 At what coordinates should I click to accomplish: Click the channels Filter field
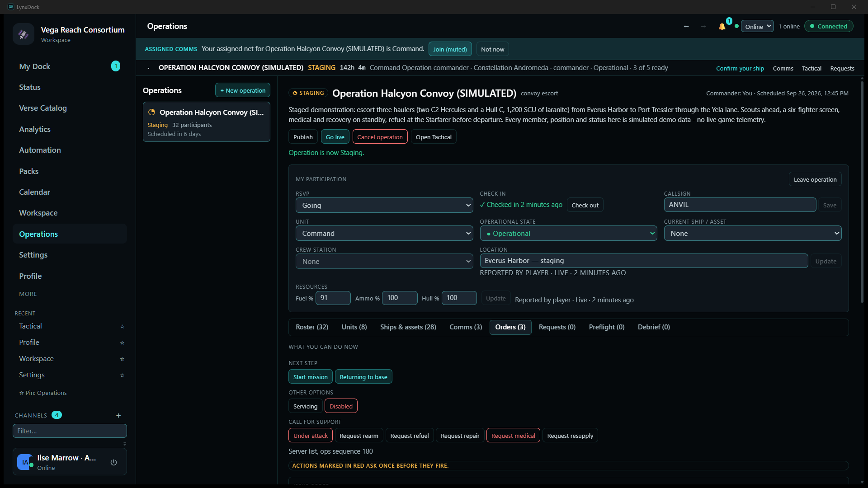pos(70,431)
